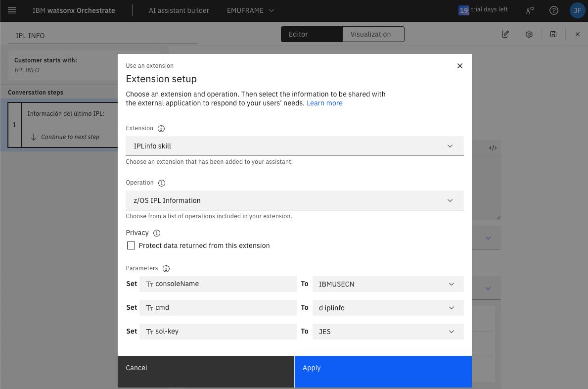This screenshot has height=389, width=588.
Task: Open the chat feedback icon in header
Action: click(530, 10)
